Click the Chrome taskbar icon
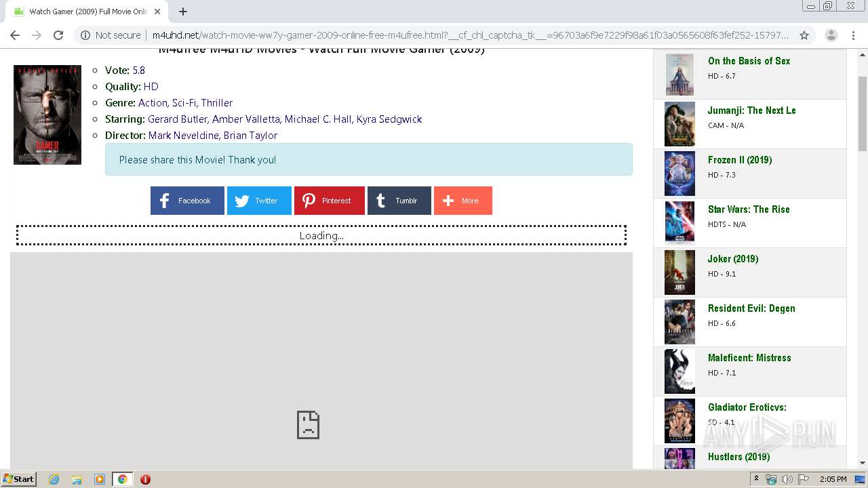Screen dimensions: 868x488 coord(122,479)
